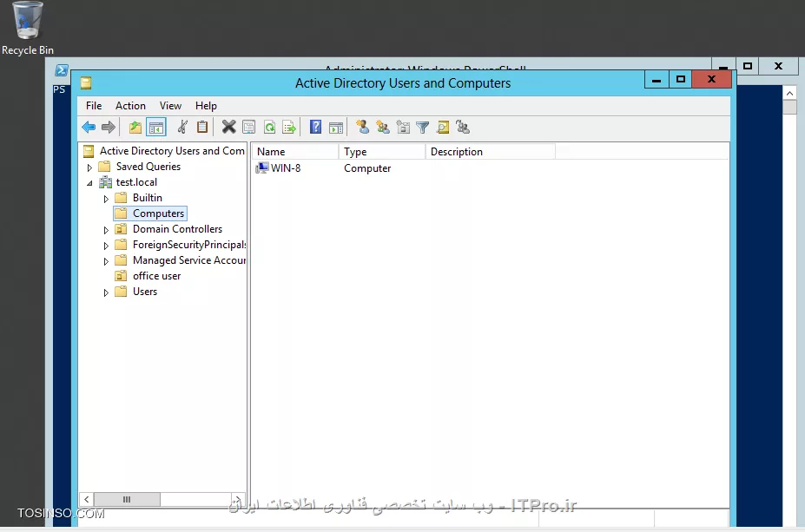Image resolution: width=805 pixels, height=532 pixels.
Task: Click the Export List toolbar icon
Action: pyautogui.click(x=289, y=127)
